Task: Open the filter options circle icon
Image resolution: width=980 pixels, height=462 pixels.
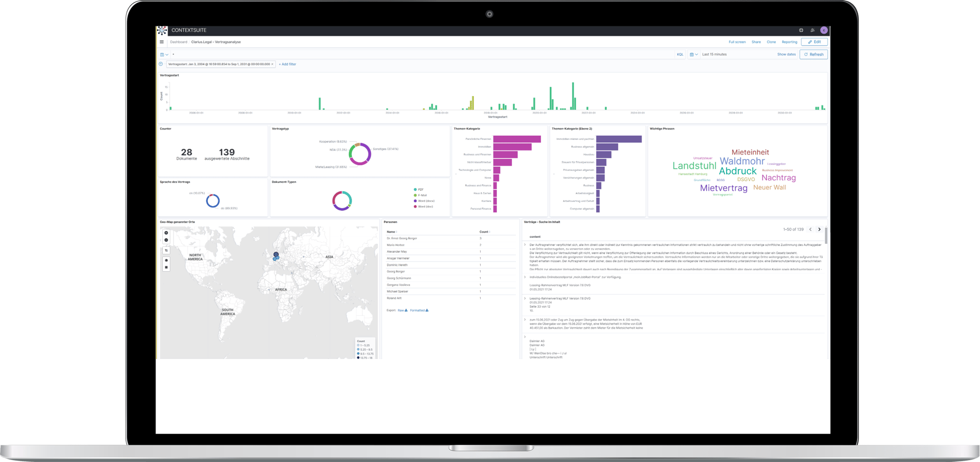Action: 161,64
